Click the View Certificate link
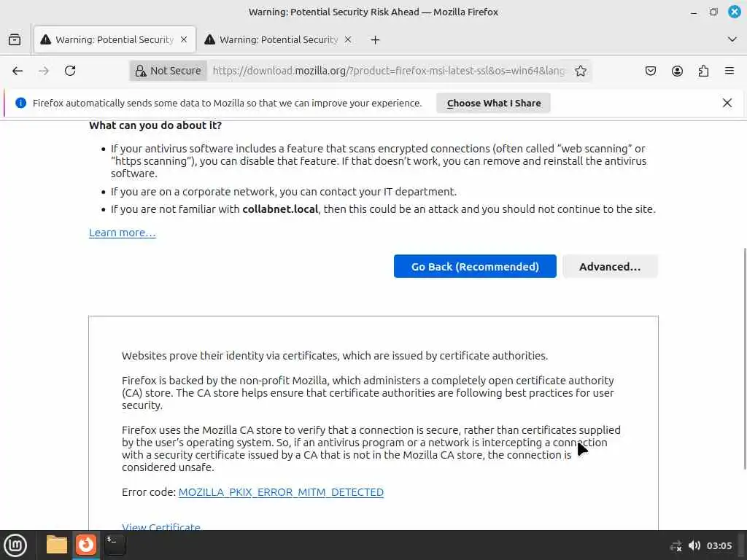Viewport: 747px width, 560px height. pyautogui.click(x=161, y=526)
